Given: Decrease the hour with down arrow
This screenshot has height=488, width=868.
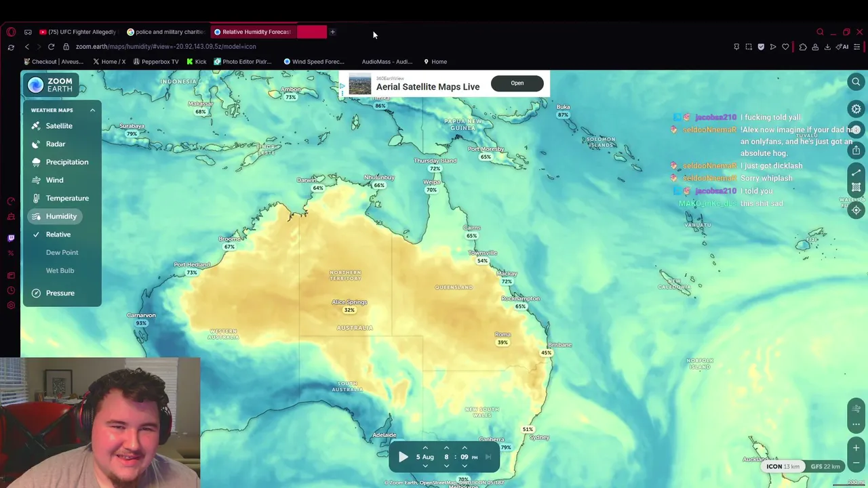Looking at the screenshot, I should [x=446, y=466].
